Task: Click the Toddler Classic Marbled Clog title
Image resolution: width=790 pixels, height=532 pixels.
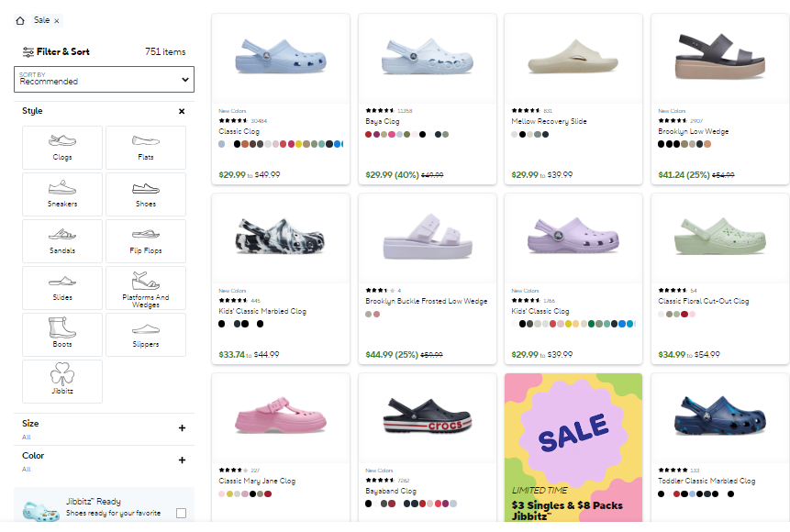Action: [x=707, y=482]
